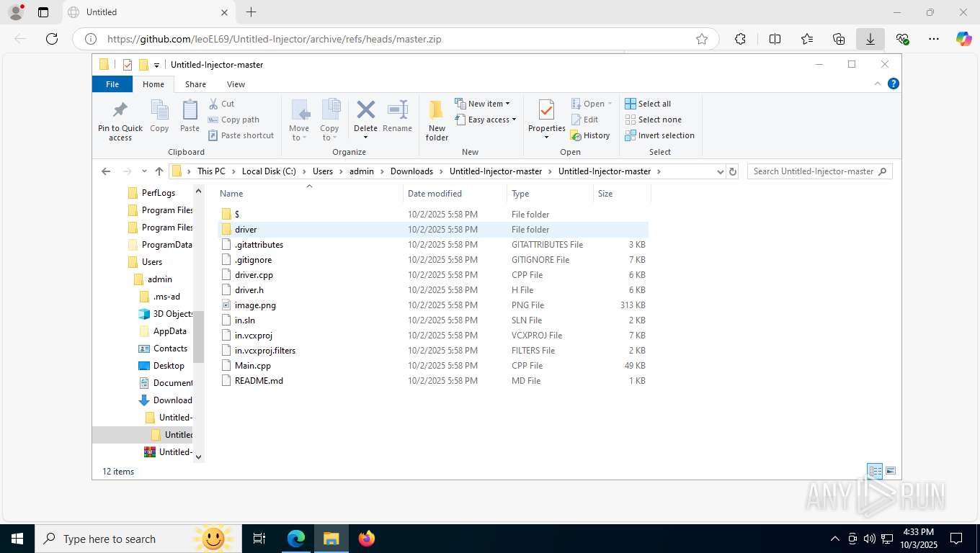Sort by Size column header

(x=622, y=194)
